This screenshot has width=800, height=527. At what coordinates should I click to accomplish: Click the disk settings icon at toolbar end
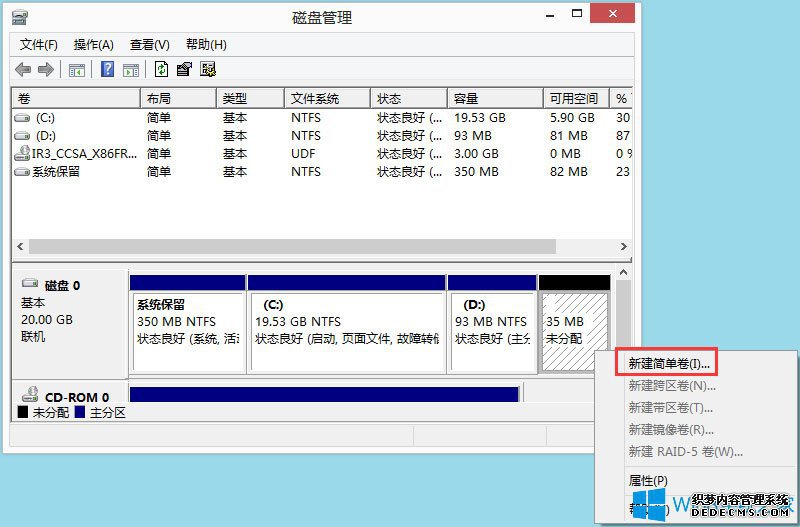pos(208,69)
